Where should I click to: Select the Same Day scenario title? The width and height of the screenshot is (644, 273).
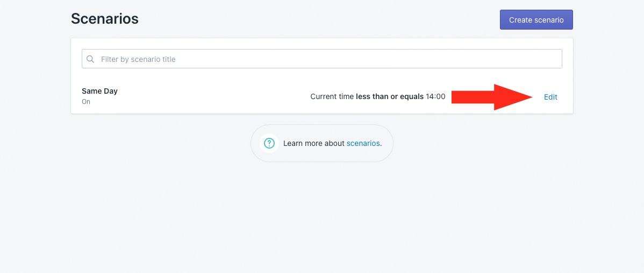click(99, 91)
